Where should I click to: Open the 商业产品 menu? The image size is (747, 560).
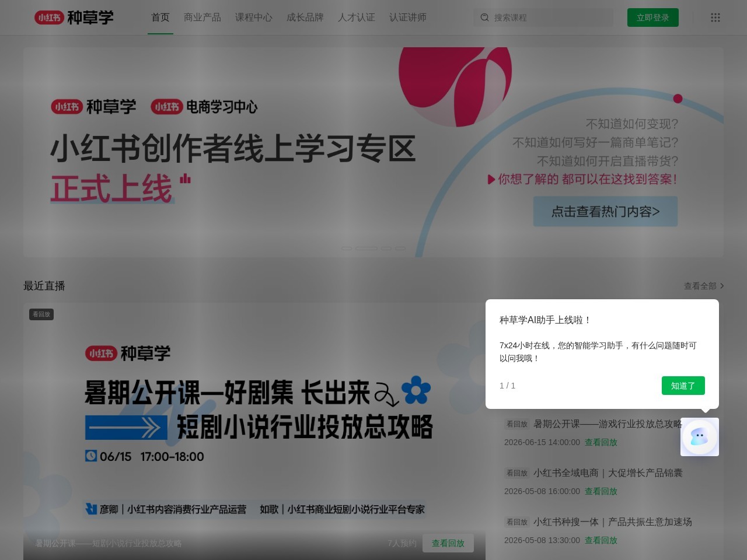pos(203,17)
